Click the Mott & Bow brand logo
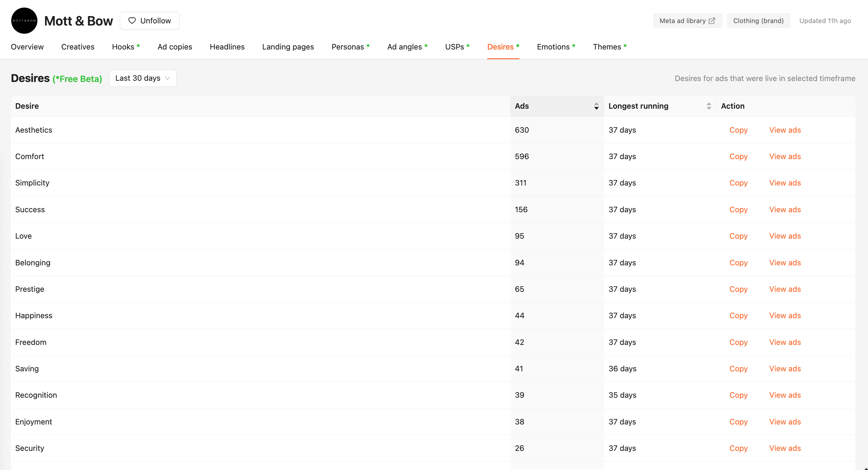Screen dimensions: 868x470 pyautogui.click(x=24, y=21)
